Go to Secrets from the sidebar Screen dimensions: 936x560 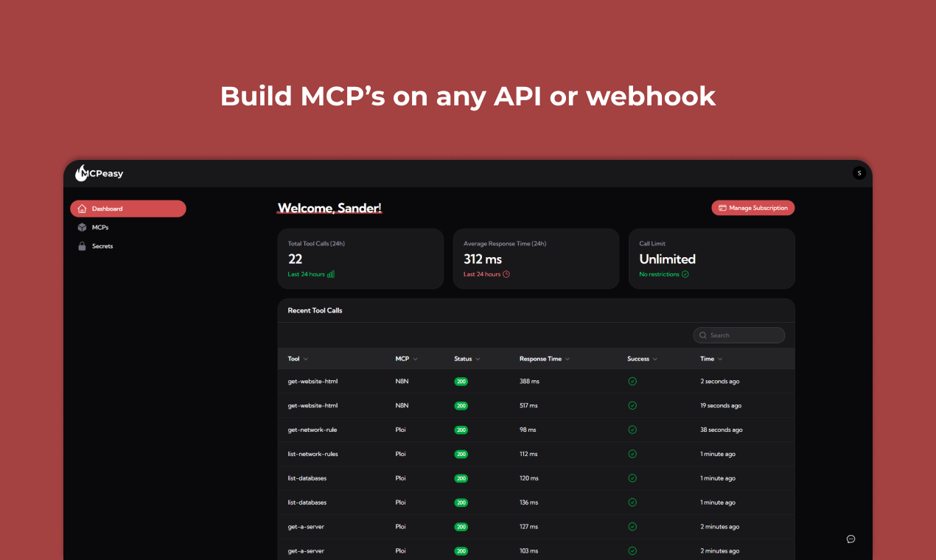pyautogui.click(x=102, y=246)
